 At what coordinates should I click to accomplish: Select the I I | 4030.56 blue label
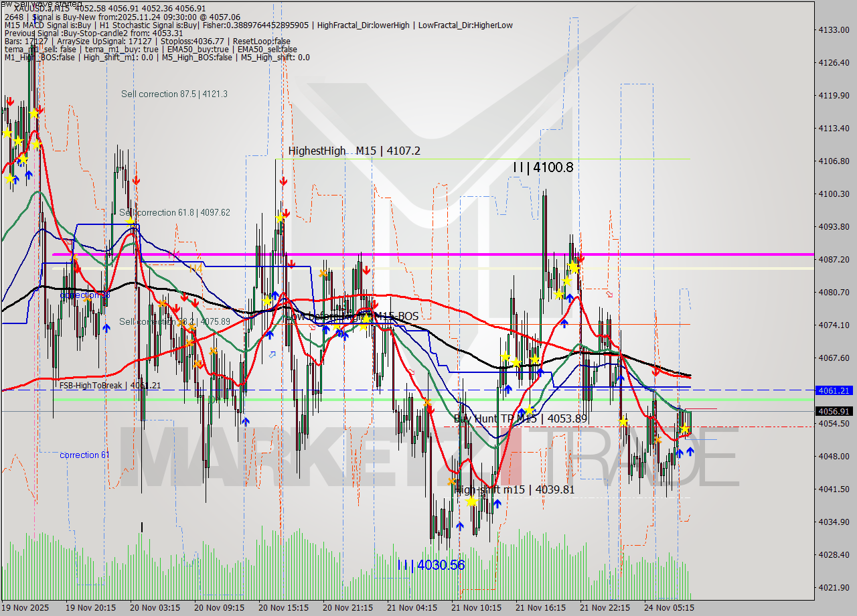(432, 566)
